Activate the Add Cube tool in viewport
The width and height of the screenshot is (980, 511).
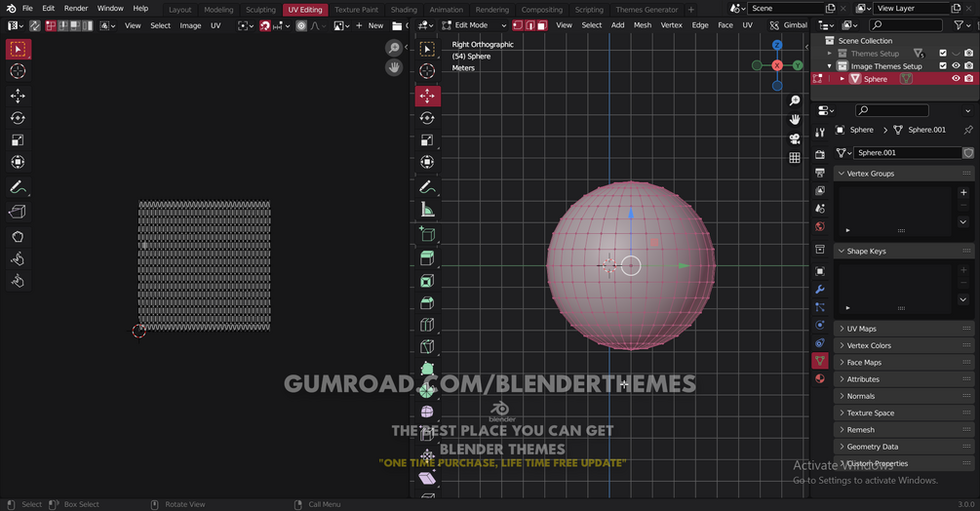427,234
